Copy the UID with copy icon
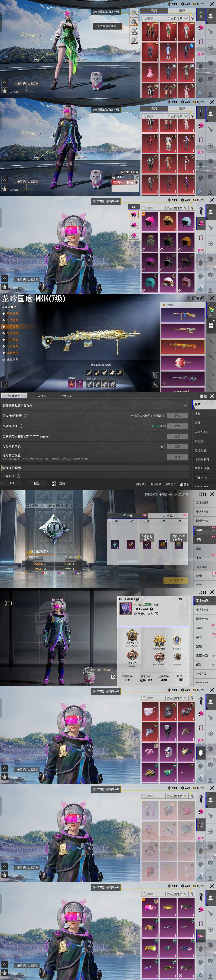The image size is (216, 980). coord(138,599)
